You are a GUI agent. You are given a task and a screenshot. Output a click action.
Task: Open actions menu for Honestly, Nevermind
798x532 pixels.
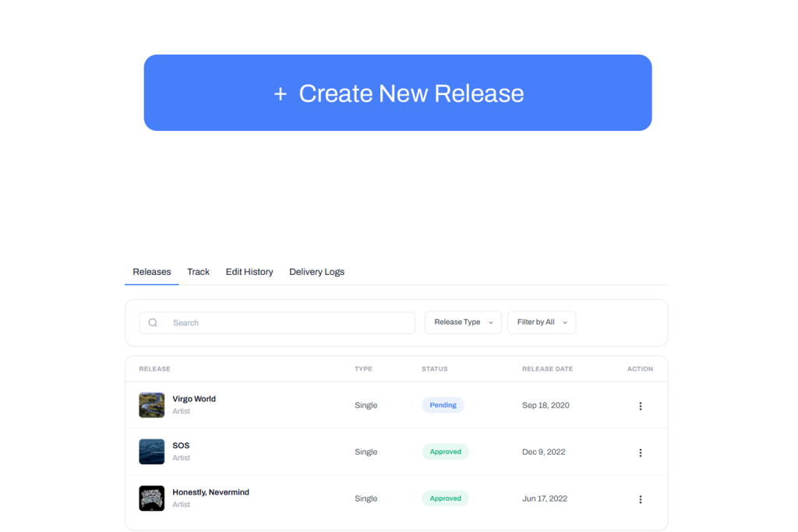(x=640, y=499)
